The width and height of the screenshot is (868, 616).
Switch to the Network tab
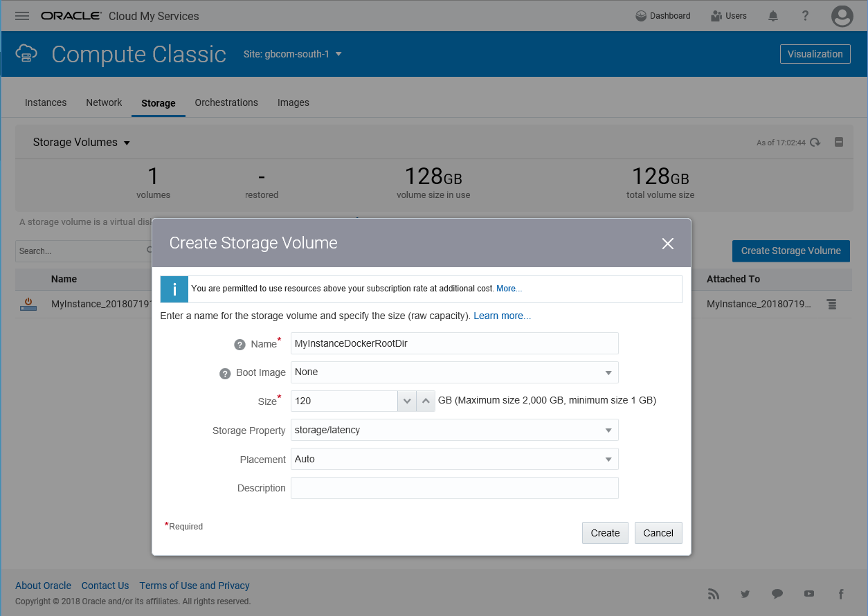(x=104, y=102)
